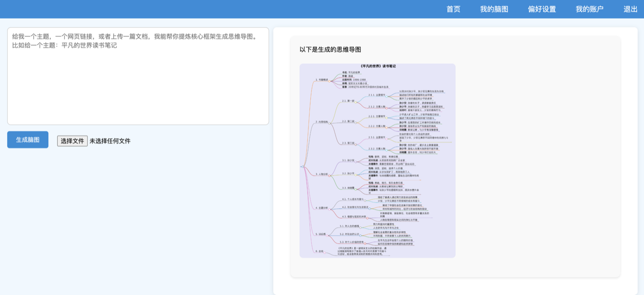Click the '5.1. 对人生的感悟' node
The height and width of the screenshot is (295, 644).
coord(350,226)
